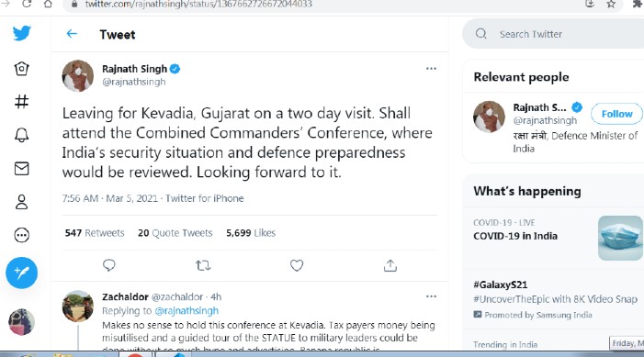Image resolution: width=644 pixels, height=357 pixels.
Task: Reply to Rajnath Singh's tweet
Action: click(108, 265)
